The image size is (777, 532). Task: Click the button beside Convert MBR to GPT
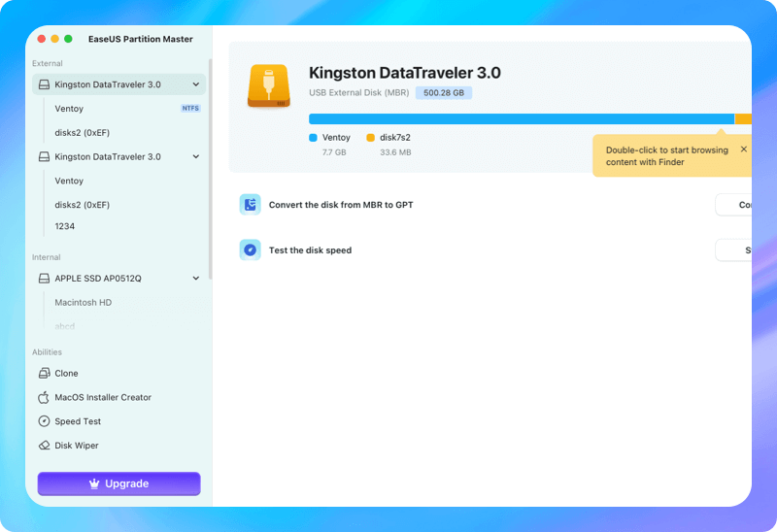[734, 205]
